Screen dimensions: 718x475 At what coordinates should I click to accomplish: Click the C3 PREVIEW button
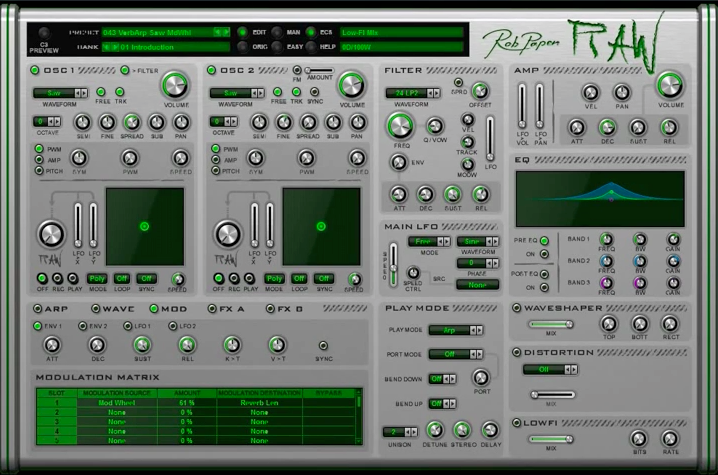(44, 33)
